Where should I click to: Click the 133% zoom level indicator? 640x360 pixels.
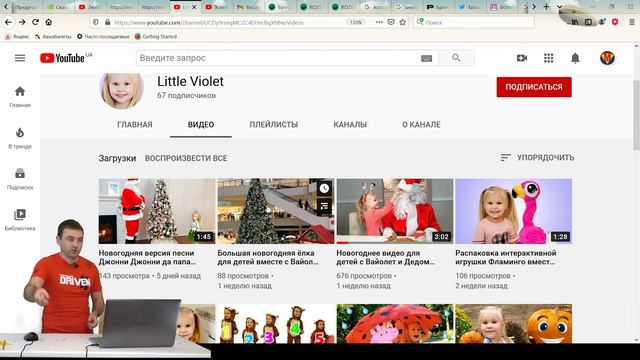pos(356,22)
